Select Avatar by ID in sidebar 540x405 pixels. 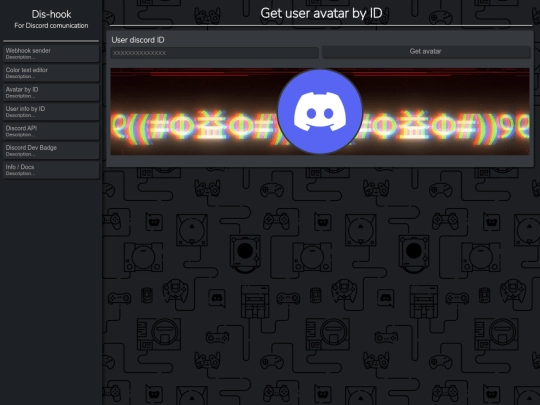(x=51, y=92)
